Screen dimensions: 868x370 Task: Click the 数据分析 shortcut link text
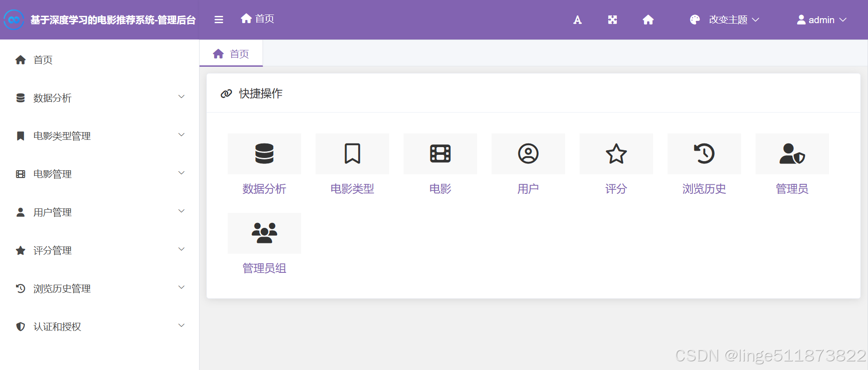point(264,189)
